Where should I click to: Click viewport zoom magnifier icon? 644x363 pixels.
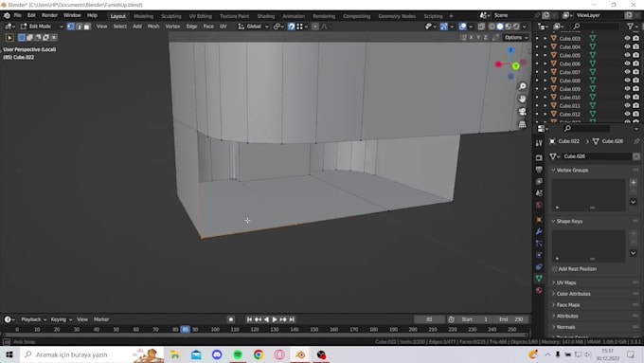pos(522,86)
